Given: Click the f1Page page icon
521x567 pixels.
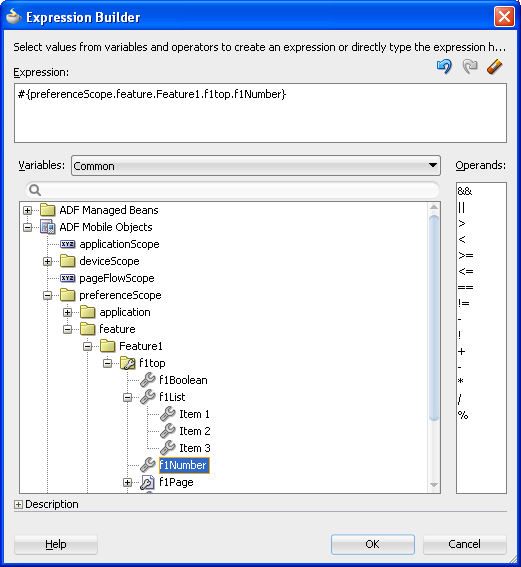Looking at the screenshot, I should coord(148,482).
